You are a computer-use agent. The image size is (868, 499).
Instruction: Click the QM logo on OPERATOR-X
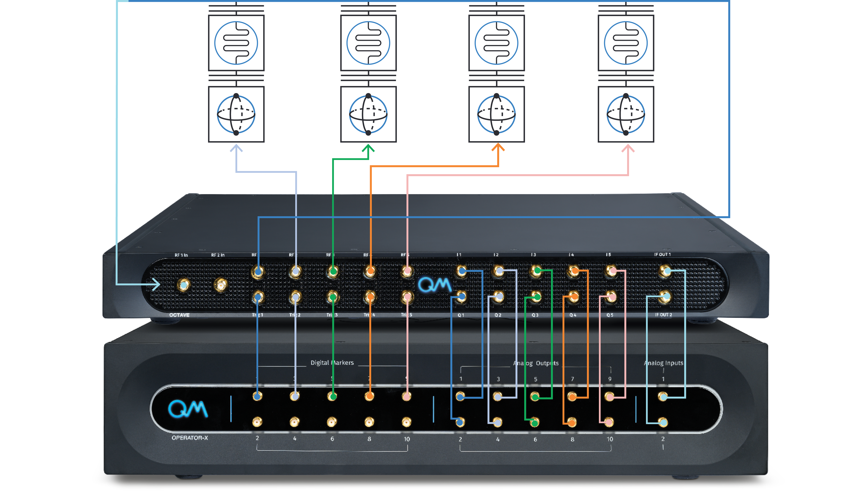188,409
